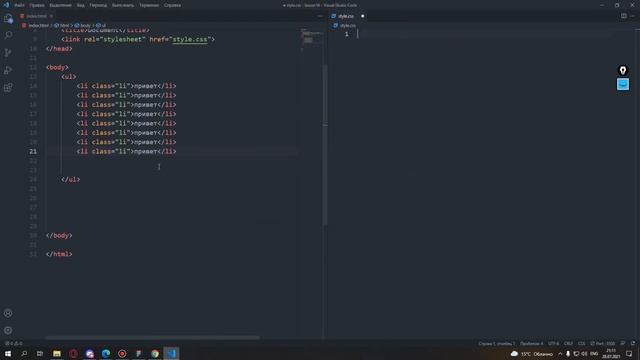Show hidden system tray icons
Image resolution: width=640 pixels, height=360 pixels.
point(560,354)
